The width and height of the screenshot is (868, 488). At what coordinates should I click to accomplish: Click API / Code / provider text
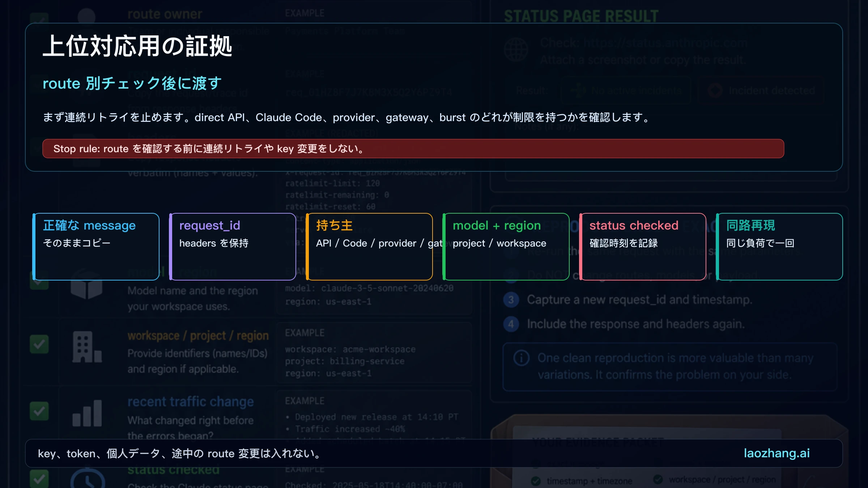click(x=379, y=243)
